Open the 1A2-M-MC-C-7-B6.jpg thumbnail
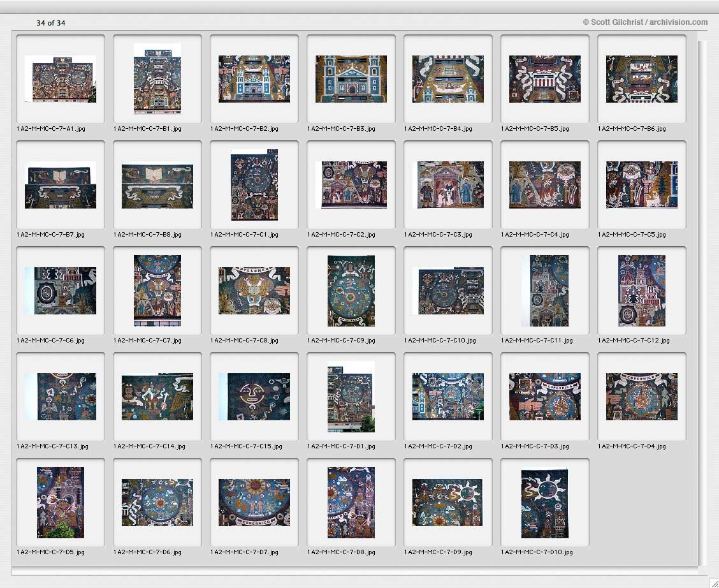 coord(642,79)
